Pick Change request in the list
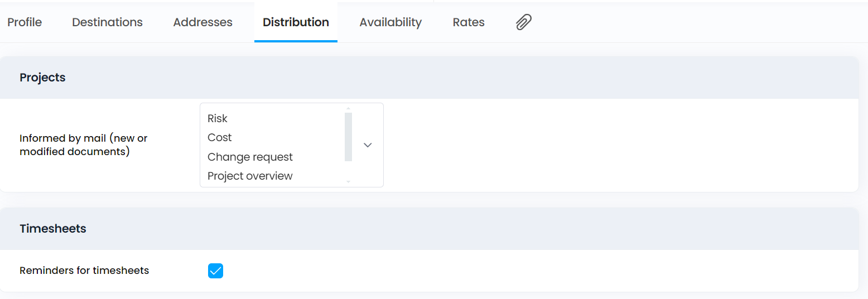This screenshot has height=299, width=868. (250, 157)
